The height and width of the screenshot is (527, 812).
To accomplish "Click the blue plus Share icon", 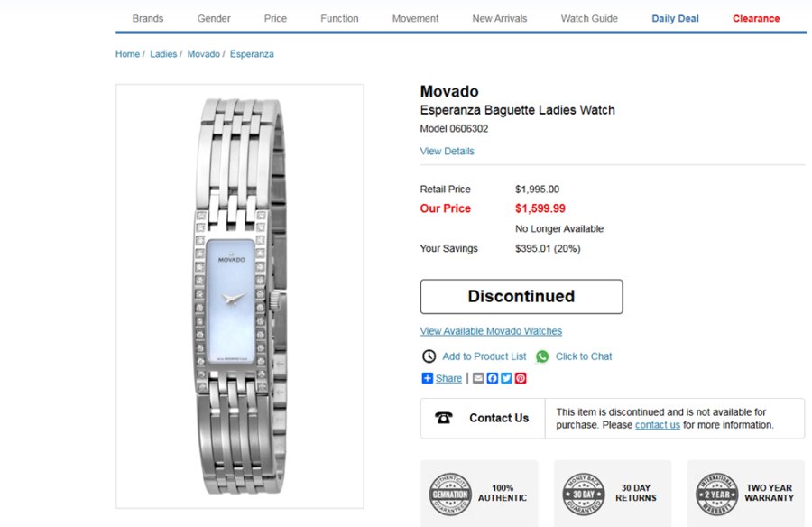I will coord(428,379).
